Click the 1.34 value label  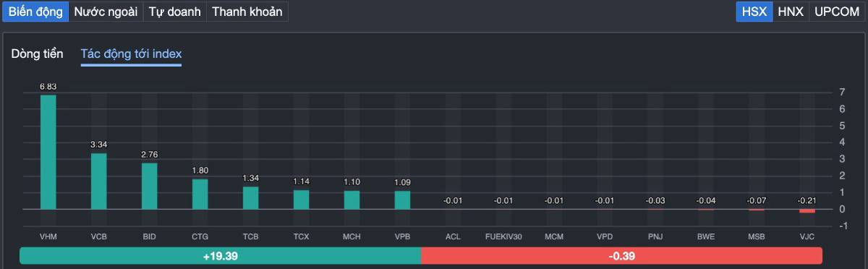pyautogui.click(x=250, y=178)
